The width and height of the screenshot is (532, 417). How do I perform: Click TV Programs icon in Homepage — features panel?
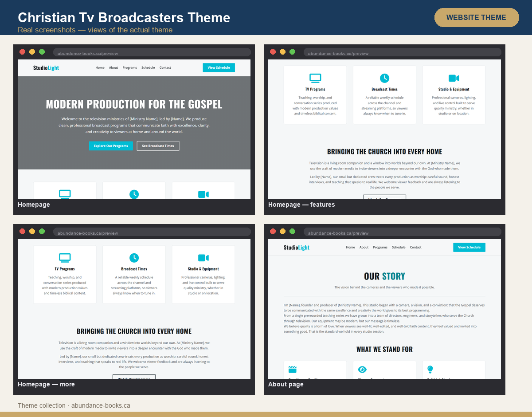[315, 78]
